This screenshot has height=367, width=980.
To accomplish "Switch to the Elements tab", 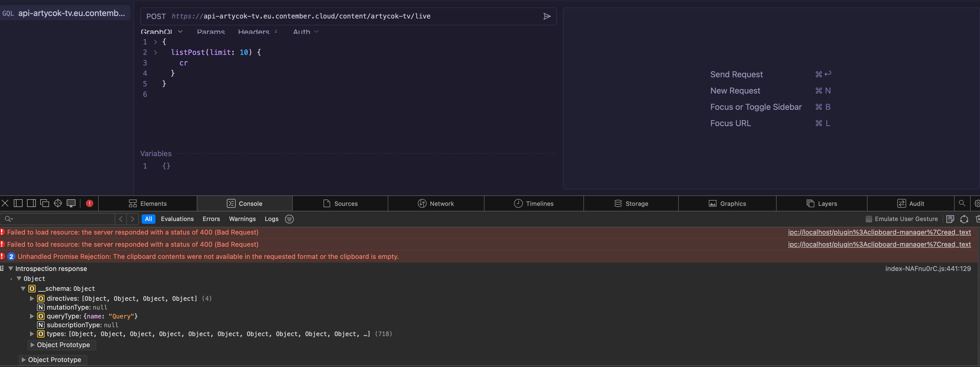I will [x=148, y=204].
